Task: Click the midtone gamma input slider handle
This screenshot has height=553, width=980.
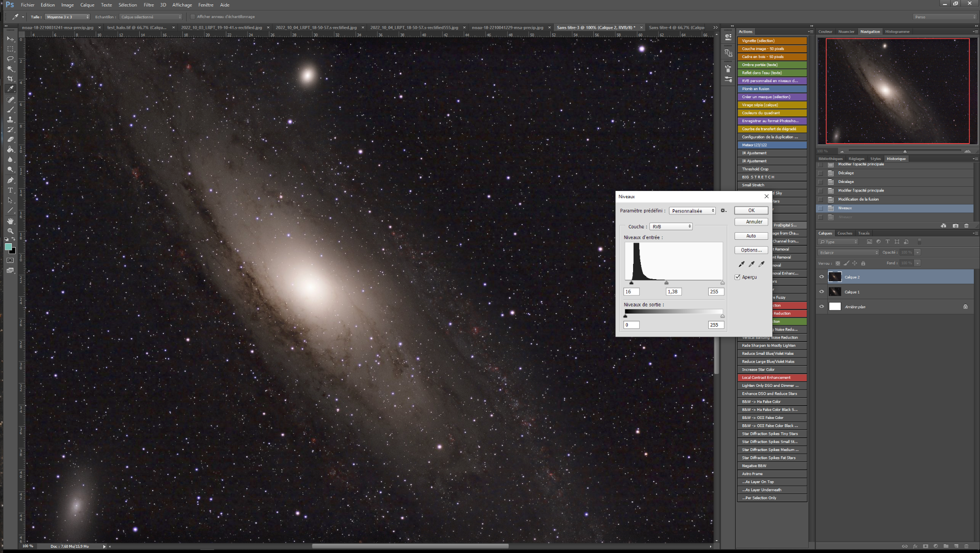Action: click(x=667, y=283)
